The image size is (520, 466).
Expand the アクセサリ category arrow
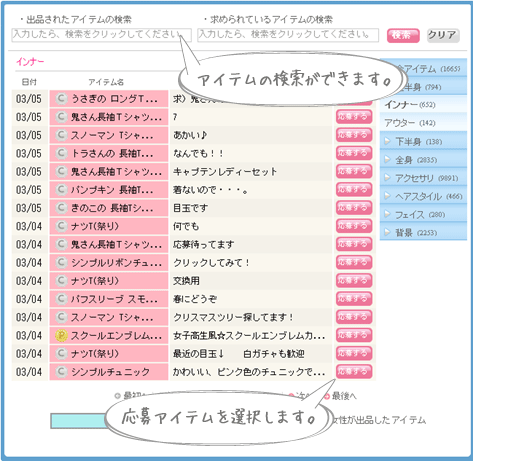387,178
